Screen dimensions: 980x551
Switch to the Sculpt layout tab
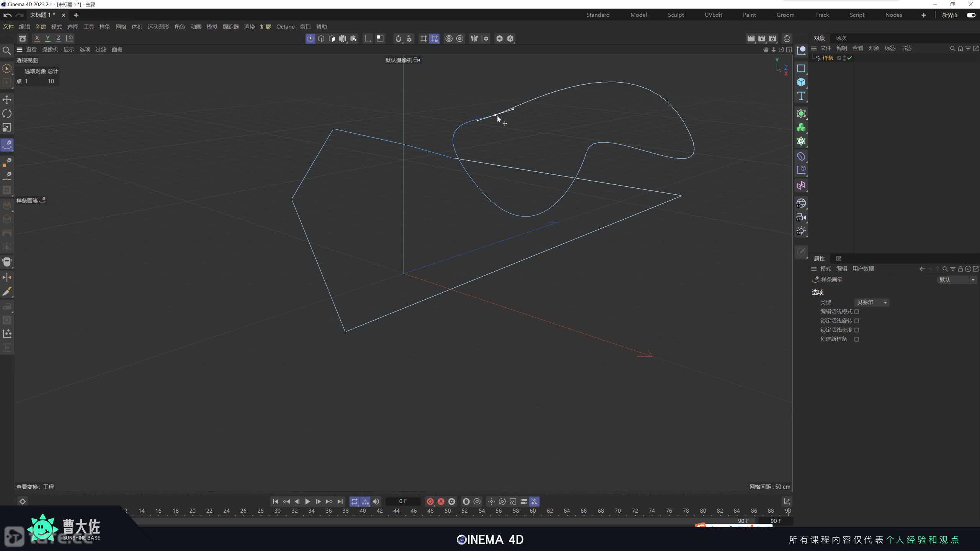pyautogui.click(x=676, y=15)
